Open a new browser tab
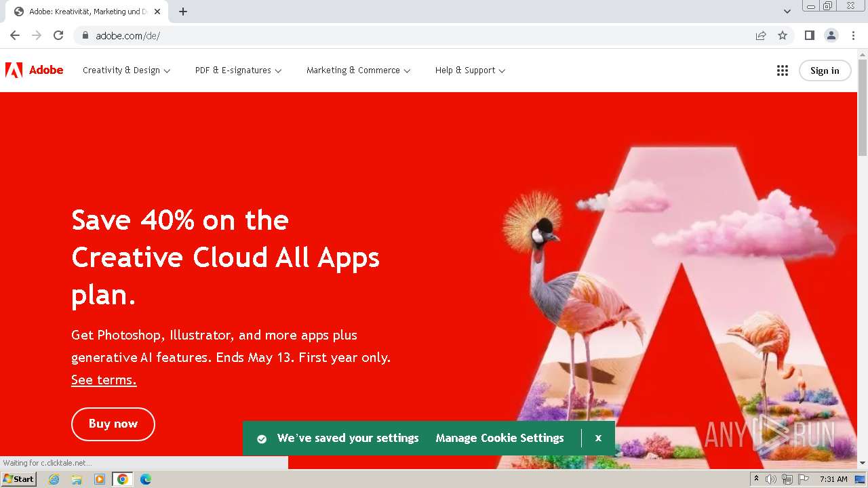Image resolution: width=868 pixels, height=488 pixels. tap(183, 12)
